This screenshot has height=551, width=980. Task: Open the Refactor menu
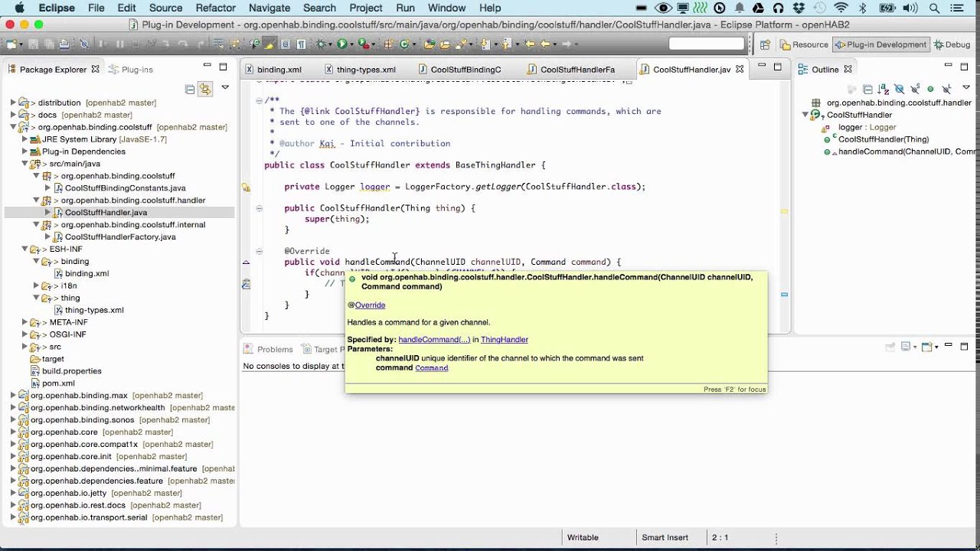216,8
